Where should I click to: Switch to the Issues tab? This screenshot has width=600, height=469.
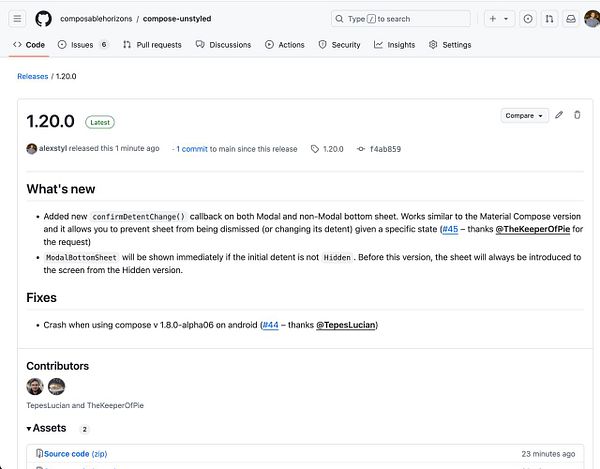pyautogui.click(x=83, y=45)
